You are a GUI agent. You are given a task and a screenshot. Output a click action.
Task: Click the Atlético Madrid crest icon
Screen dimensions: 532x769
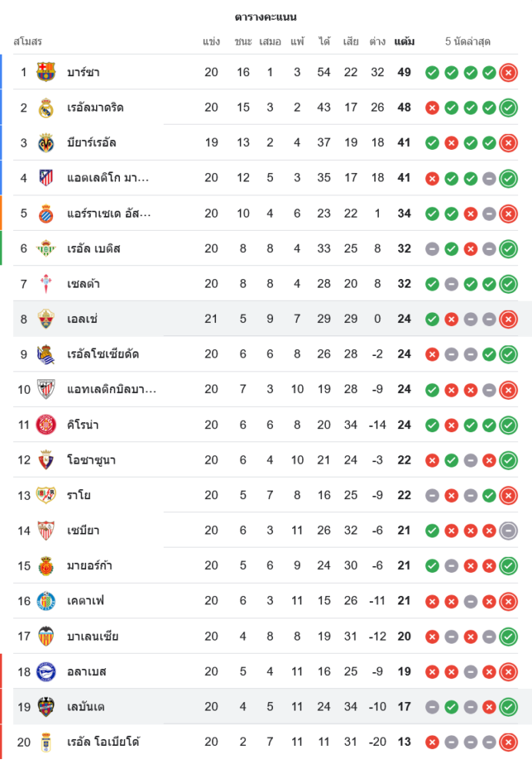pos(46,178)
